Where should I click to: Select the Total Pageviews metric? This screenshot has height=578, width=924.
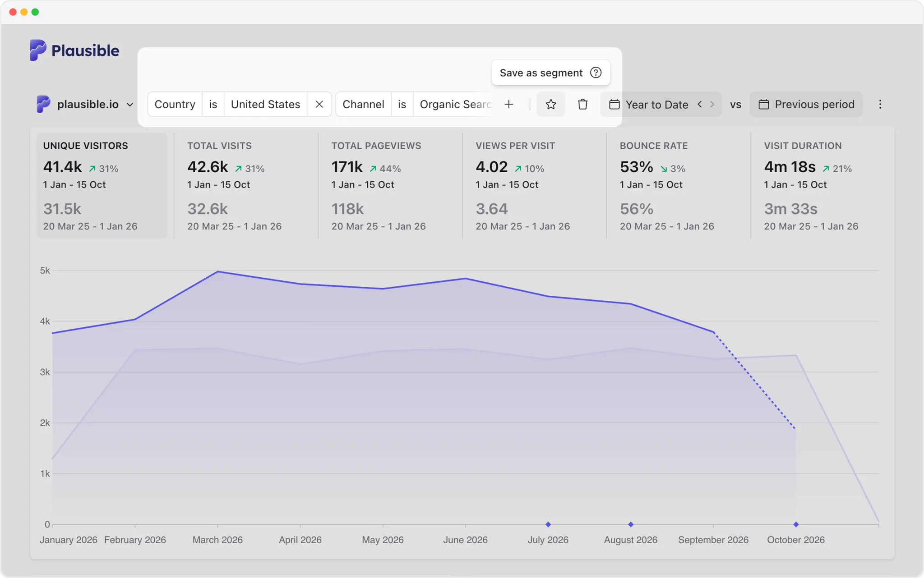[390, 185]
